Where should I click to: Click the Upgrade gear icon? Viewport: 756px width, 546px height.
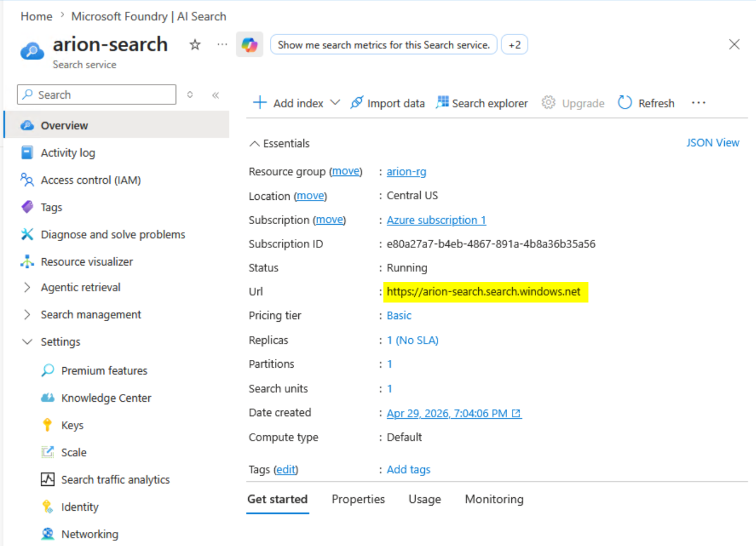(548, 103)
